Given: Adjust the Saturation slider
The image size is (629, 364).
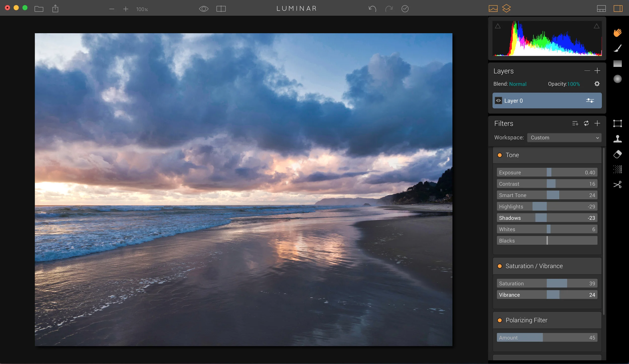Looking at the screenshot, I should (x=547, y=283).
